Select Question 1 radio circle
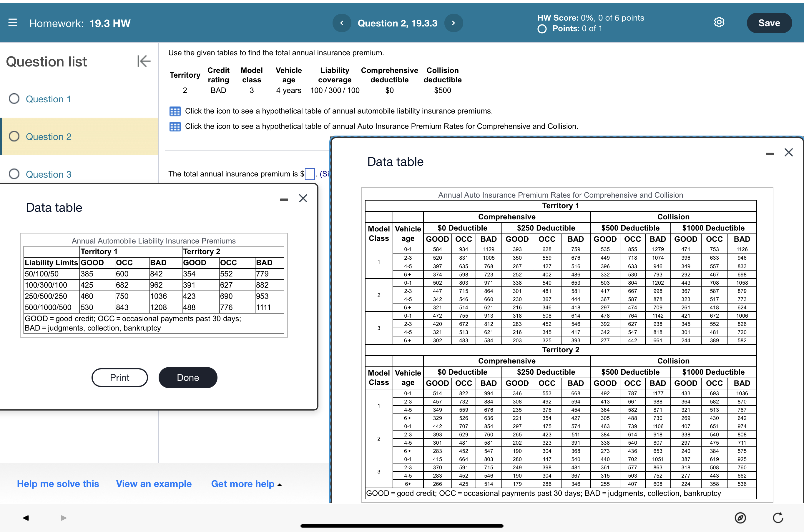Viewport: 804px width, 532px height. coord(14,99)
